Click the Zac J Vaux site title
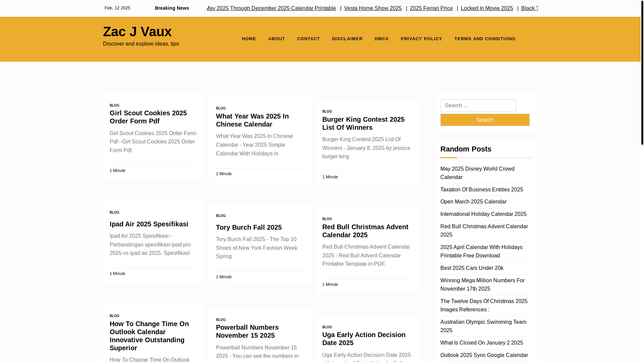Image resolution: width=644 pixels, height=362 pixels. (x=137, y=32)
